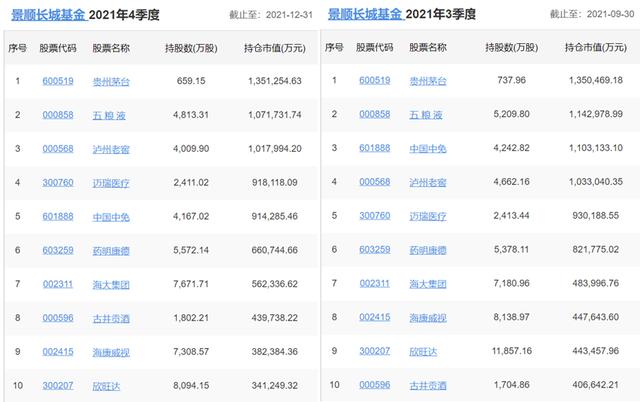Open 泸州老窖 link in the 4季度 table
This screenshot has width=640, height=402.
coord(111,149)
